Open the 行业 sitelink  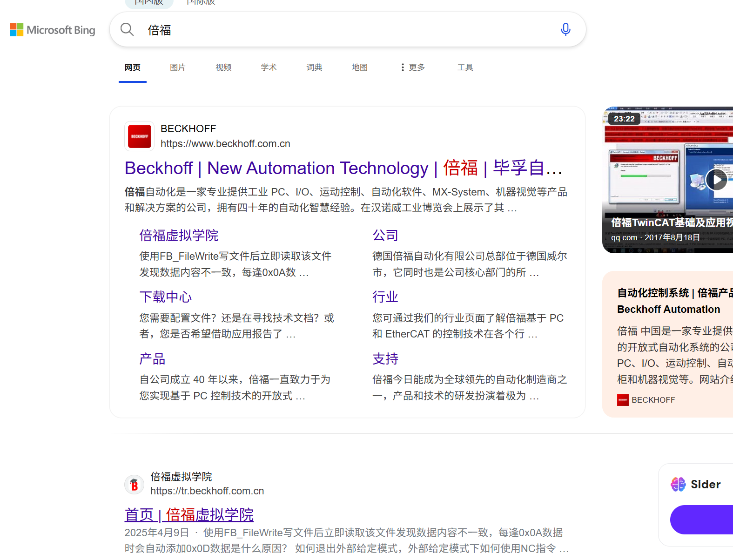pyautogui.click(x=385, y=297)
